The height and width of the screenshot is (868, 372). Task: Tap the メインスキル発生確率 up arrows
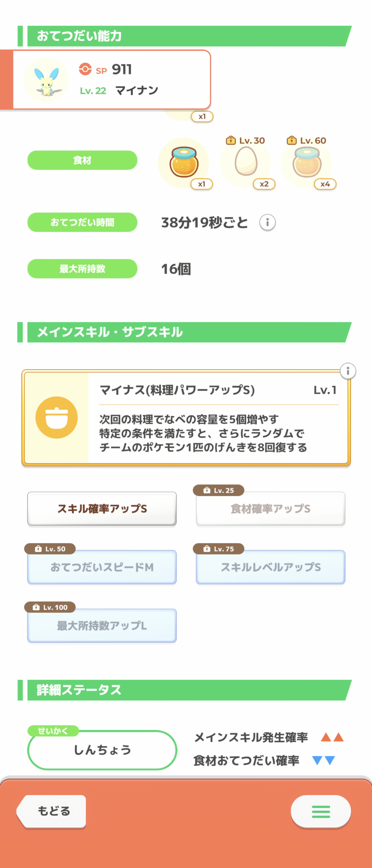[332, 737]
